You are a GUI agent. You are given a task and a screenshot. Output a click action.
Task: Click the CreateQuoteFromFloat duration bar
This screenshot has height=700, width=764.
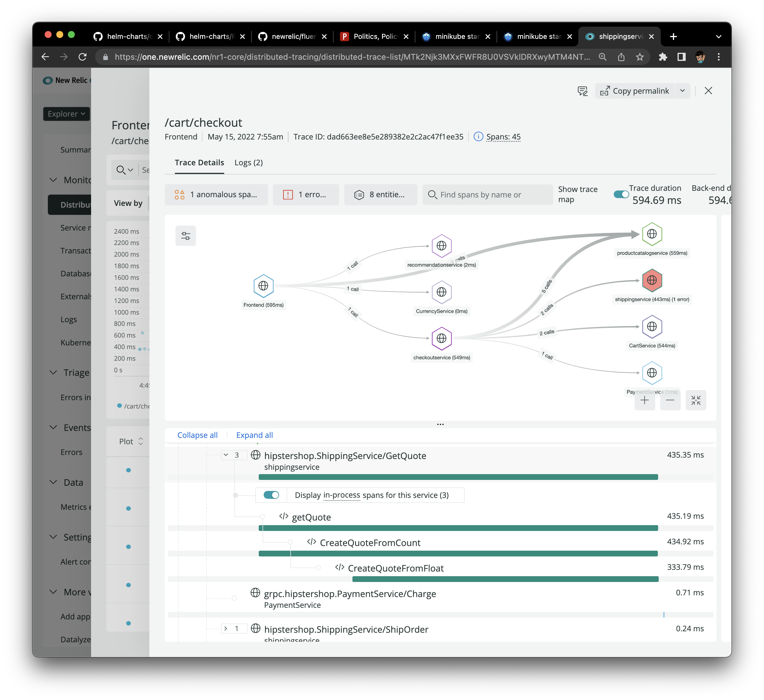coord(505,579)
